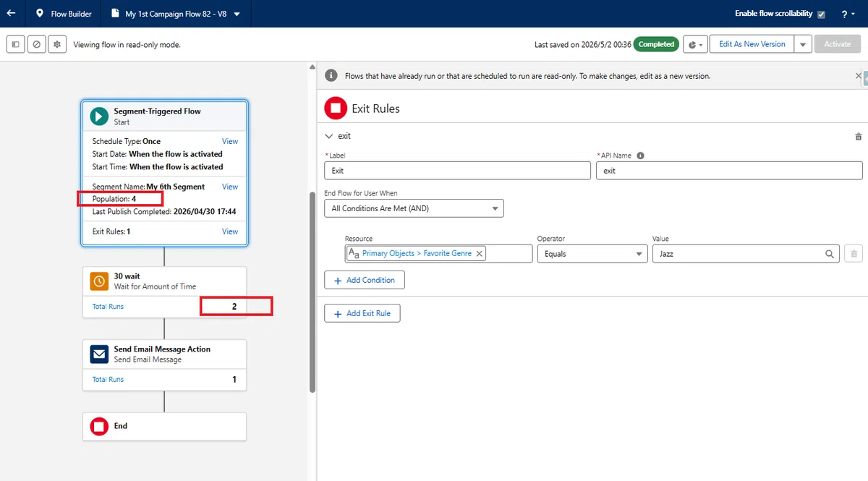This screenshot has height=481, width=868.
Task: Open the help question mark menu
Action: (x=848, y=14)
